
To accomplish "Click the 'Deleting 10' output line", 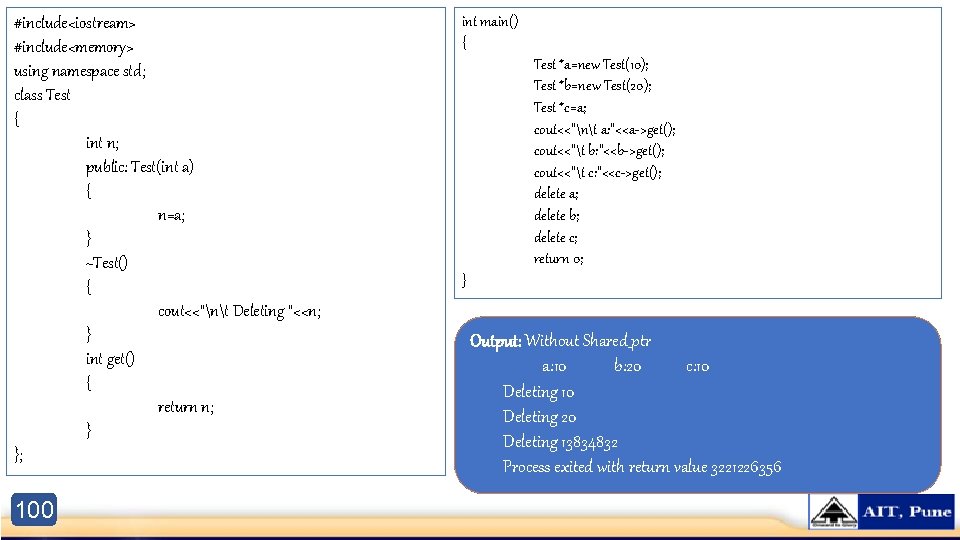I will click(538, 392).
